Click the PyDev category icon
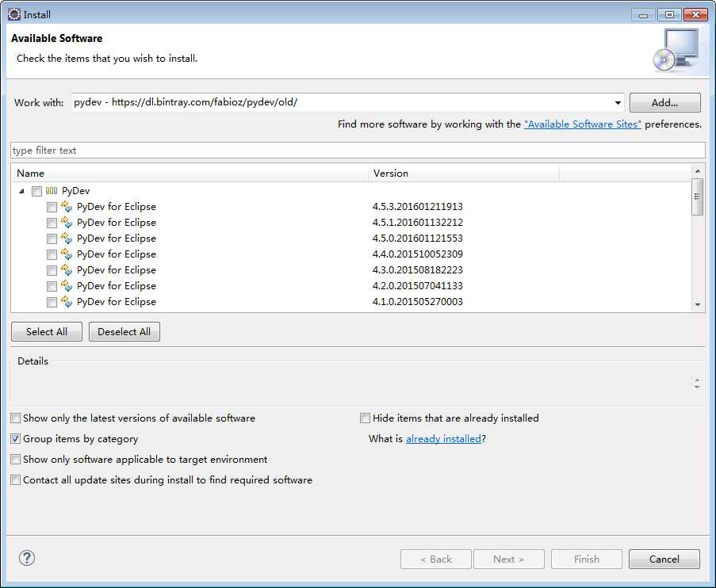Viewport: 716px width, 588px height. tap(52, 191)
